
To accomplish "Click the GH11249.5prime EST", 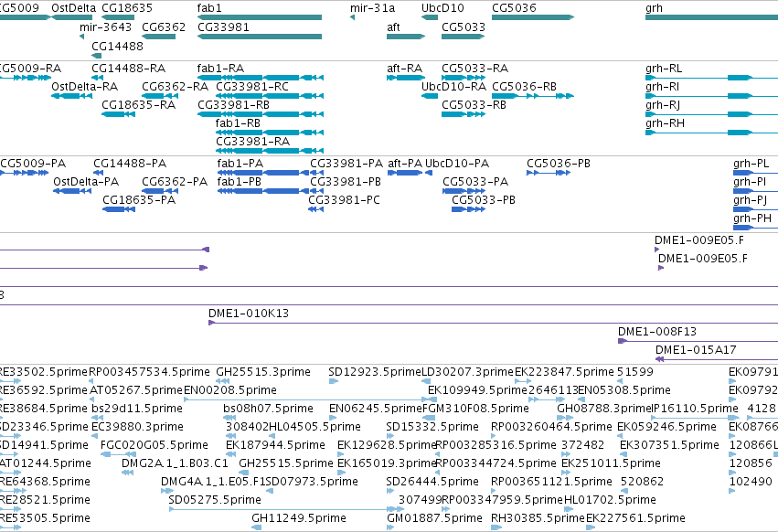I will click(x=256, y=527).
